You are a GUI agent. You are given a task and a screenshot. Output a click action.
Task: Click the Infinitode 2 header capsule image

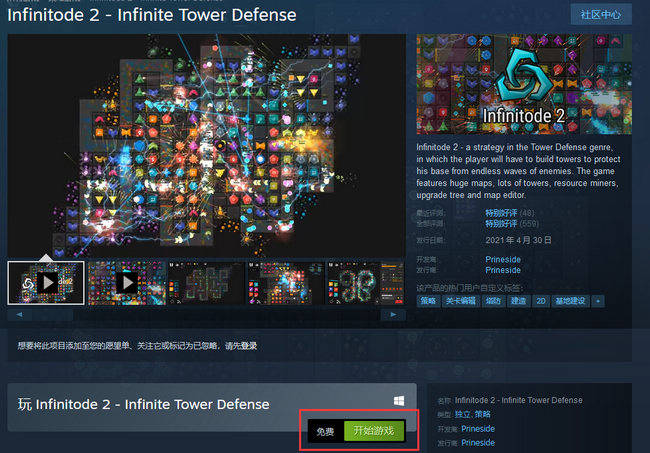click(x=524, y=84)
